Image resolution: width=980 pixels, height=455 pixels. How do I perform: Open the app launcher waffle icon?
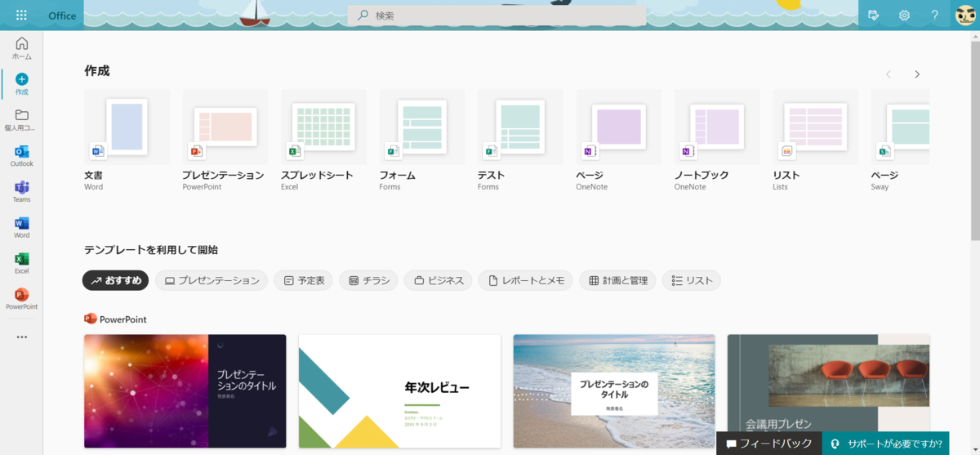[x=21, y=16]
